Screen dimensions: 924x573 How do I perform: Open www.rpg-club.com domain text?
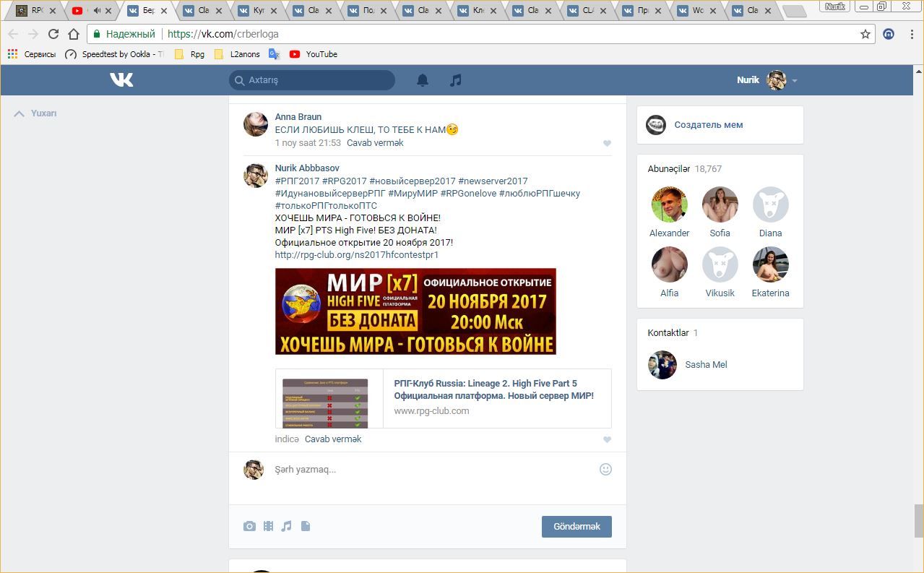click(x=431, y=411)
